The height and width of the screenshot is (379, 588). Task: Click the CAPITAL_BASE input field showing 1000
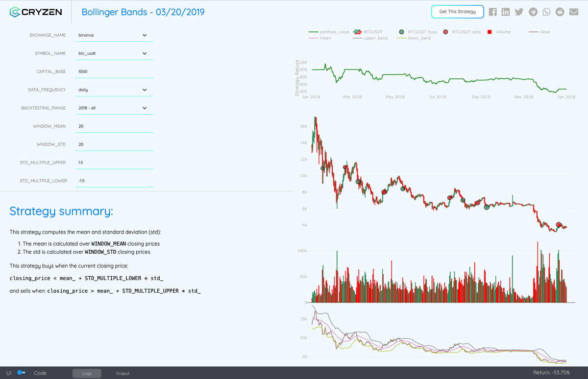(114, 71)
